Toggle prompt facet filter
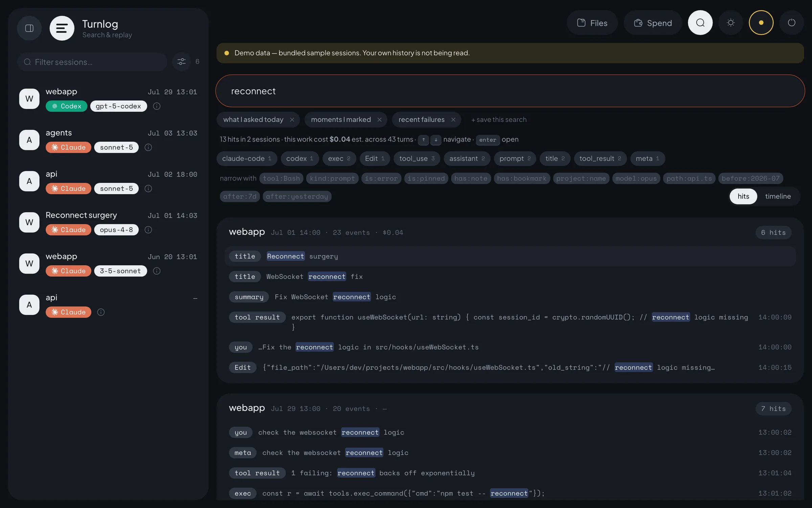The image size is (812, 508). 515,158
